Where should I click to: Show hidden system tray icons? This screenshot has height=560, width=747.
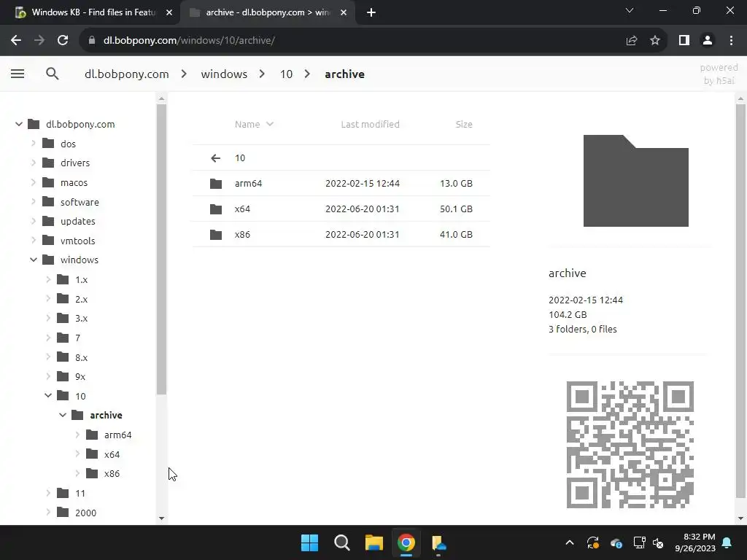pyautogui.click(x=570, y=542)
